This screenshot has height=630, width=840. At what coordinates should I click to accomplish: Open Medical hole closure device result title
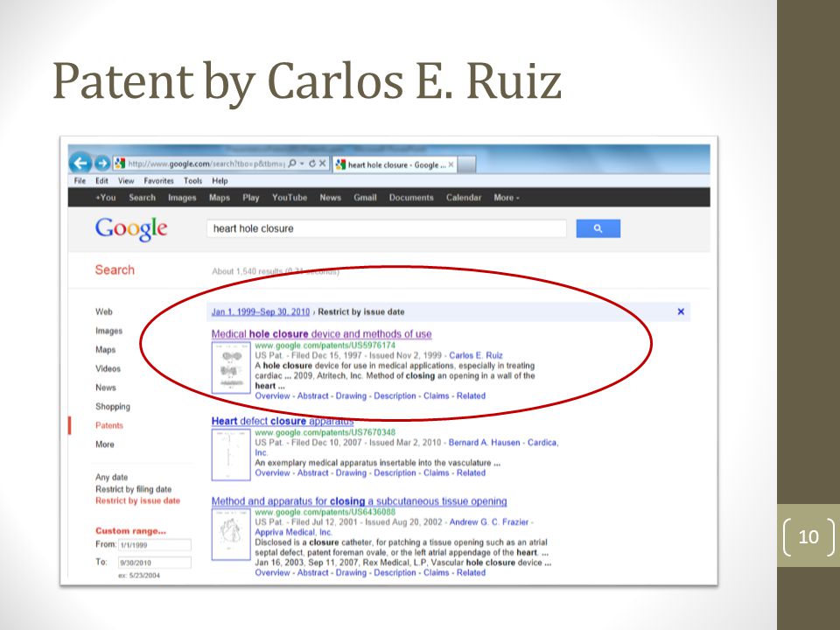pos(321,333)
